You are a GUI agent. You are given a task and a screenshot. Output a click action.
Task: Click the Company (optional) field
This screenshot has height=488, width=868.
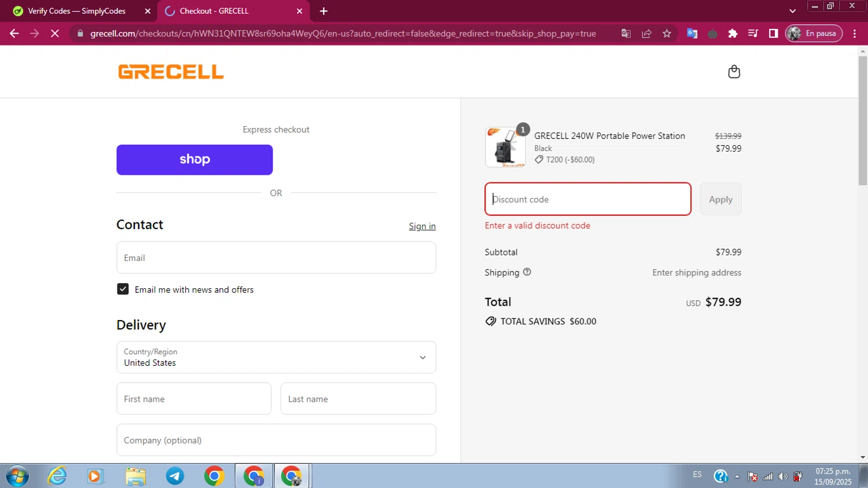coord(276,440)
